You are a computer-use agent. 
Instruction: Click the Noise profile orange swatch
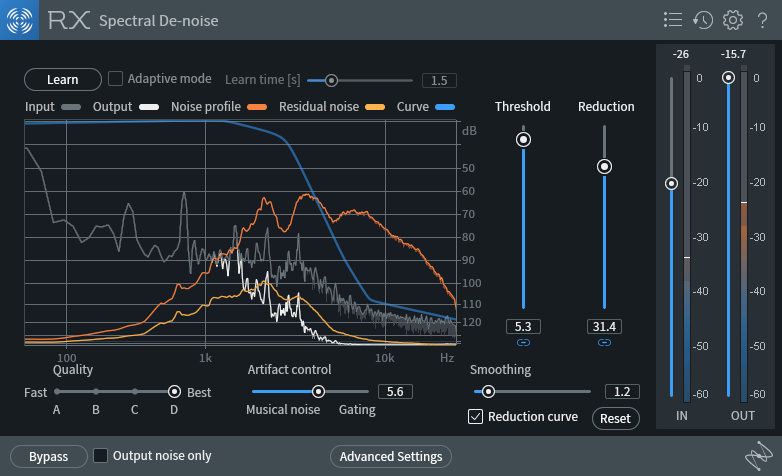coord(257,107)
